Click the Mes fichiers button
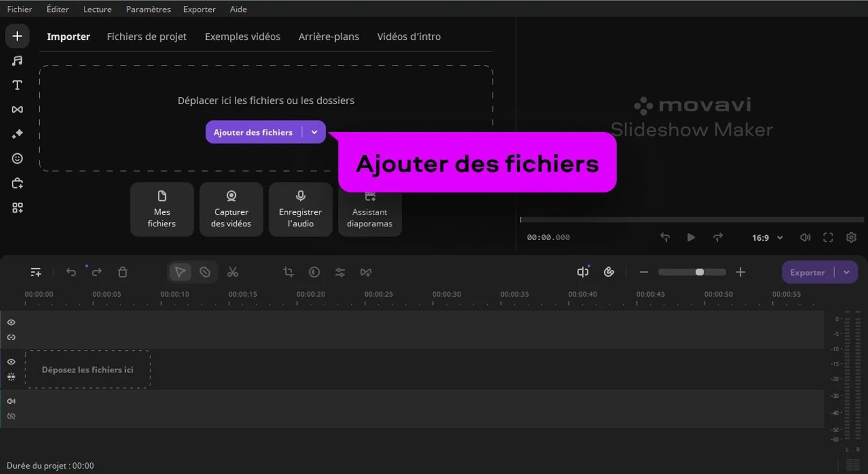The width and height of the screenshot is (868, 474). (x=162, y=210)
